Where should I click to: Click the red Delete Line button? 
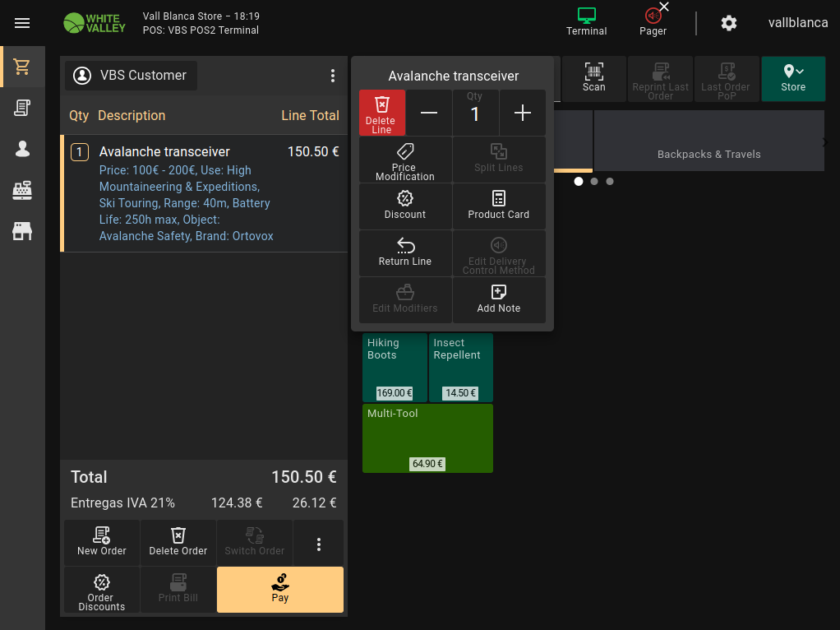[381, 113]
